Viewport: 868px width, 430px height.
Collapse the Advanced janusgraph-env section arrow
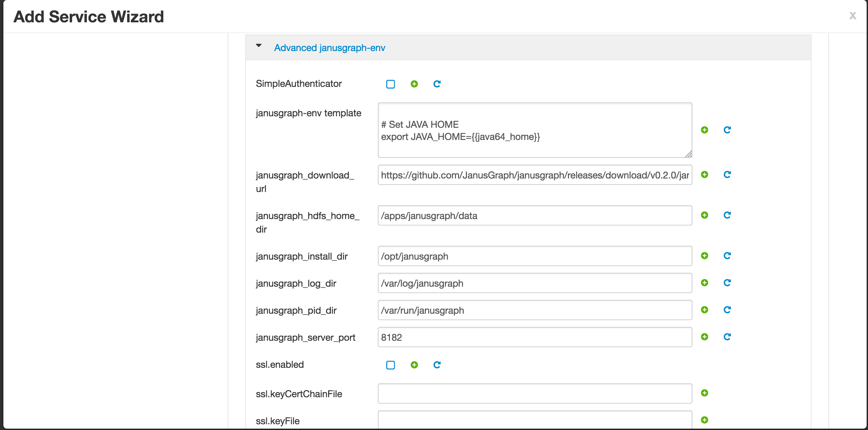[x=259, y=46]
